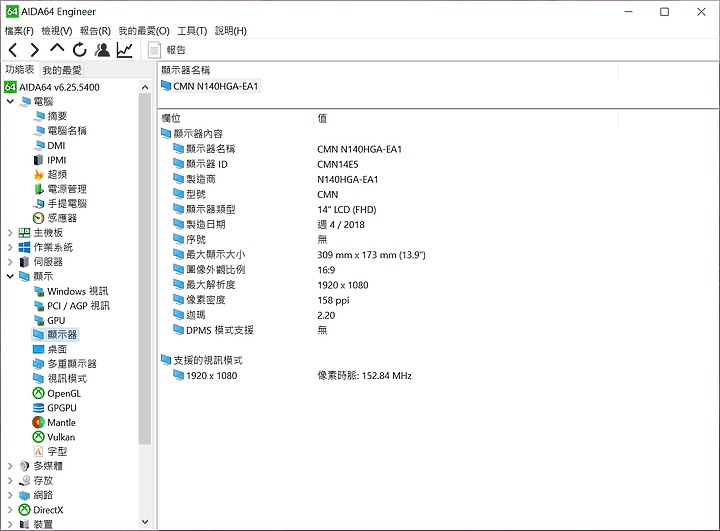Click the scrollbar up arrow in the tree panel
The image size is (720, 531).
tap(145, 87)
